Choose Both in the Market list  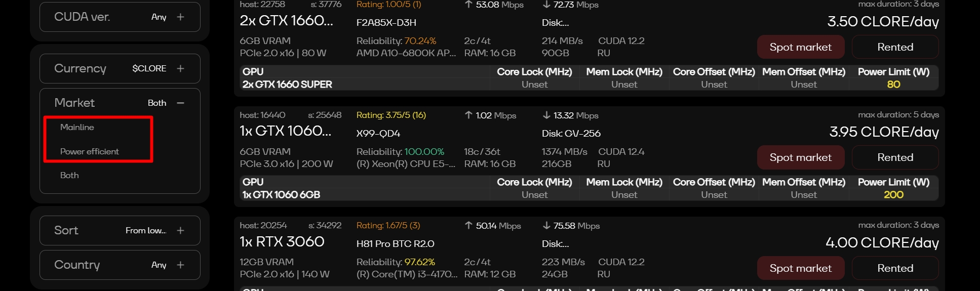click(69, 175)
